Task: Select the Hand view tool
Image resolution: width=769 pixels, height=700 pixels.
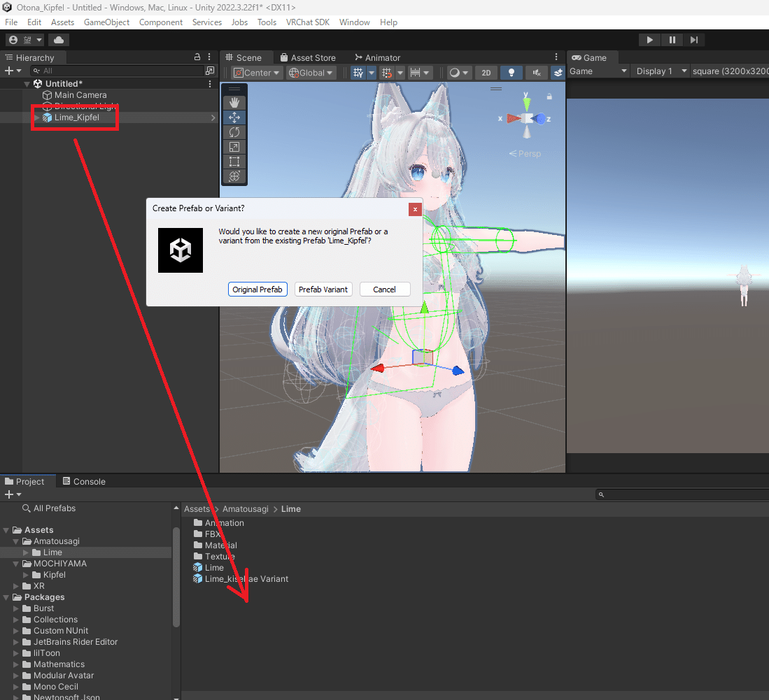Action: [x=234, y=101]
